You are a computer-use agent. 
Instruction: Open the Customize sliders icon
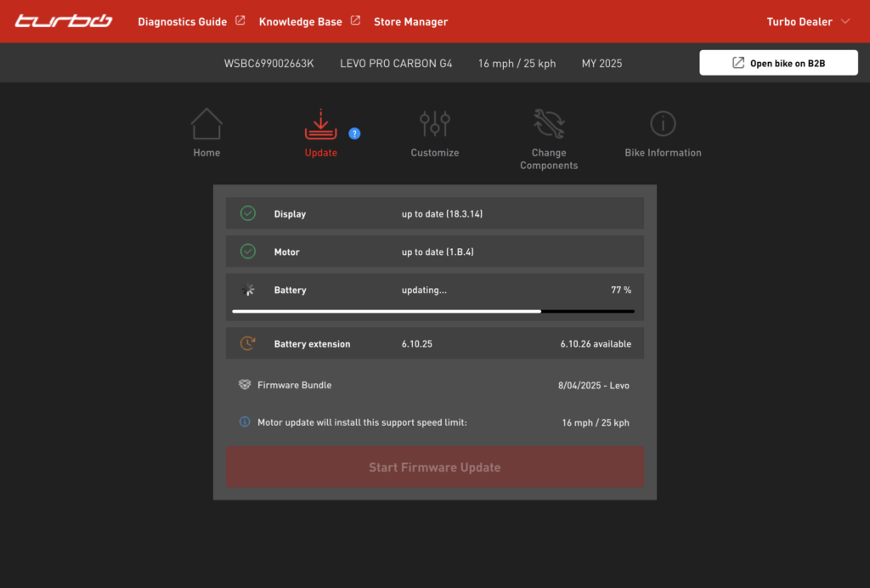click(434, 124)
